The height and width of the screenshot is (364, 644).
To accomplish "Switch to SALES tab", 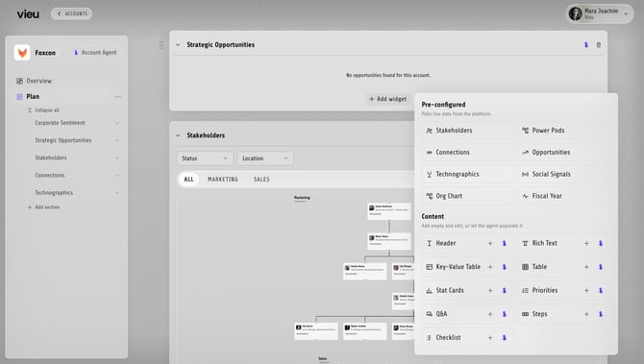I will coord(261,180).
